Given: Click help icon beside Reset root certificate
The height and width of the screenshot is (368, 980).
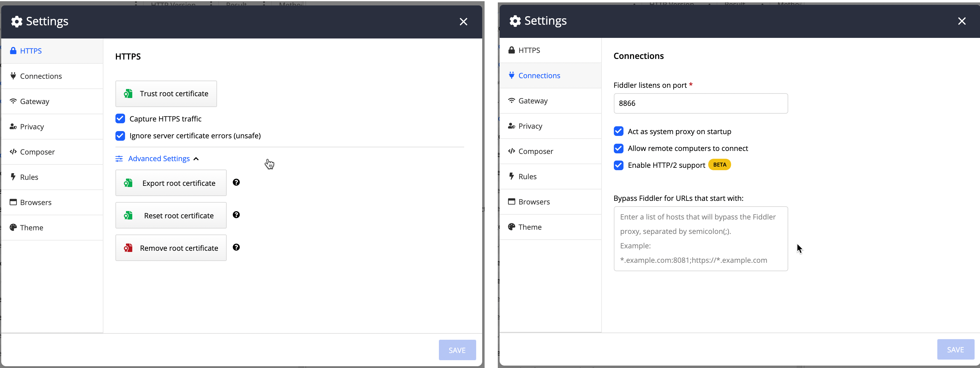Looking at the screenshot, I should (236, 215).
